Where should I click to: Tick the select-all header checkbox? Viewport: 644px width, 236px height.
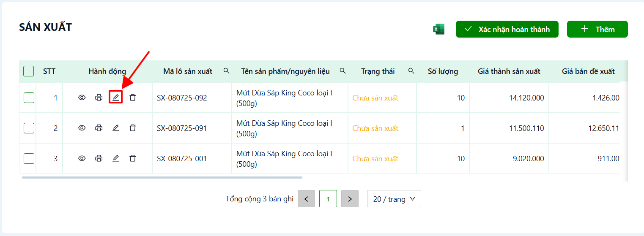coord(29,71)
